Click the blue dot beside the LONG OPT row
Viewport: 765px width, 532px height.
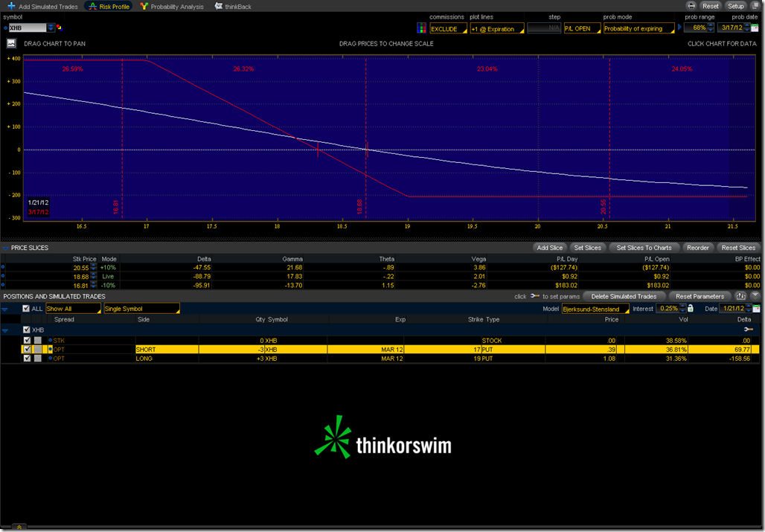pos(51,358)
